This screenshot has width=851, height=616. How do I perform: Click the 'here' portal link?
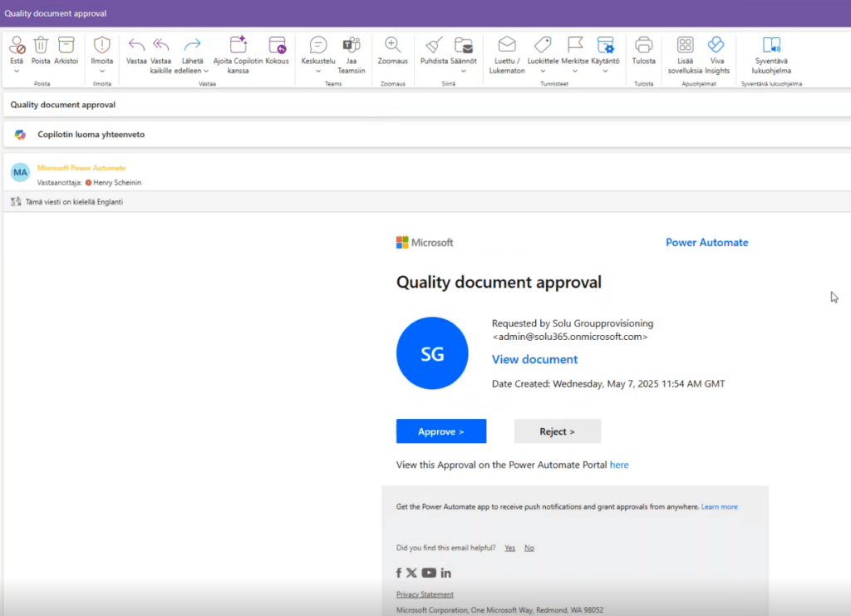619,466
